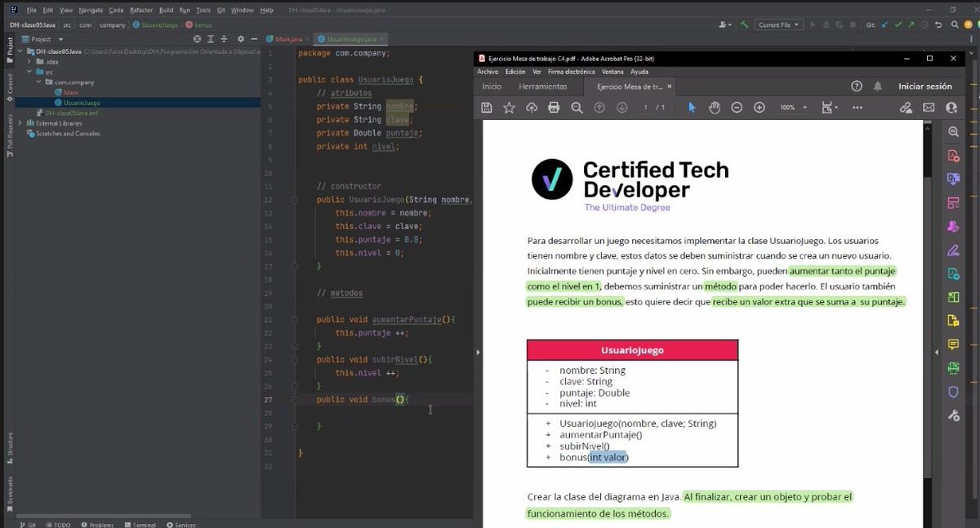The image size is (980, 528).
Task: Click the Git update project arrow
Action: 885,25
